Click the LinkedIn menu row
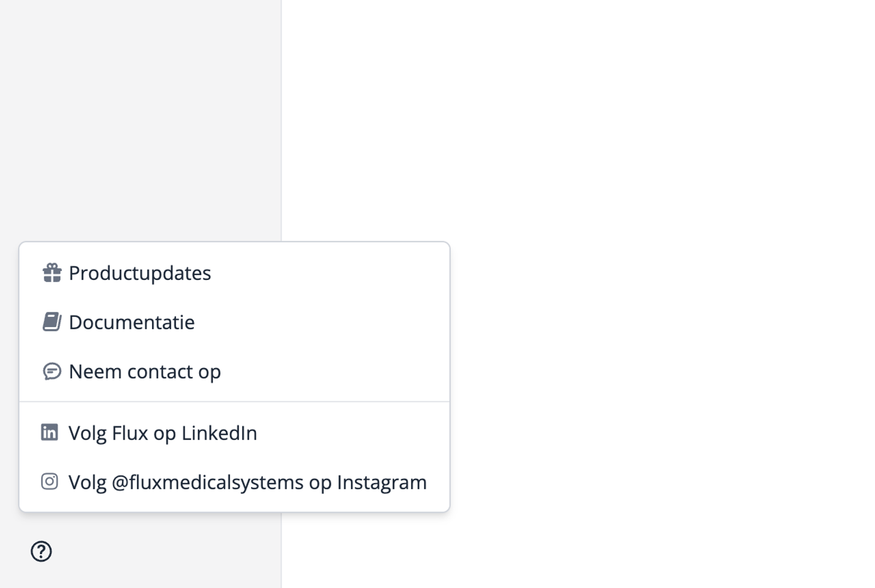The width and height of the screenshot is (875, 588). [x=162, y=432]
